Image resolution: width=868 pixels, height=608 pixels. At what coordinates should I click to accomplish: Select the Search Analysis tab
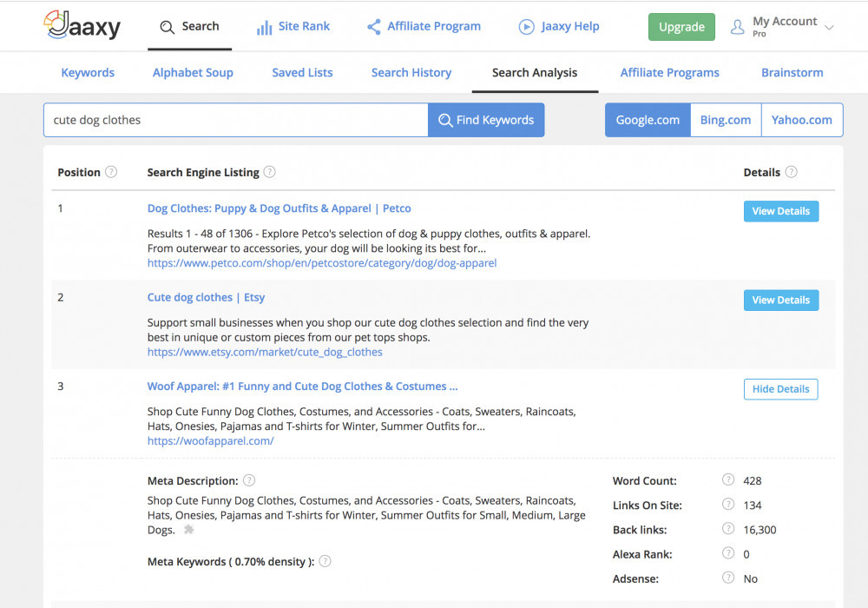pos(535,73)
